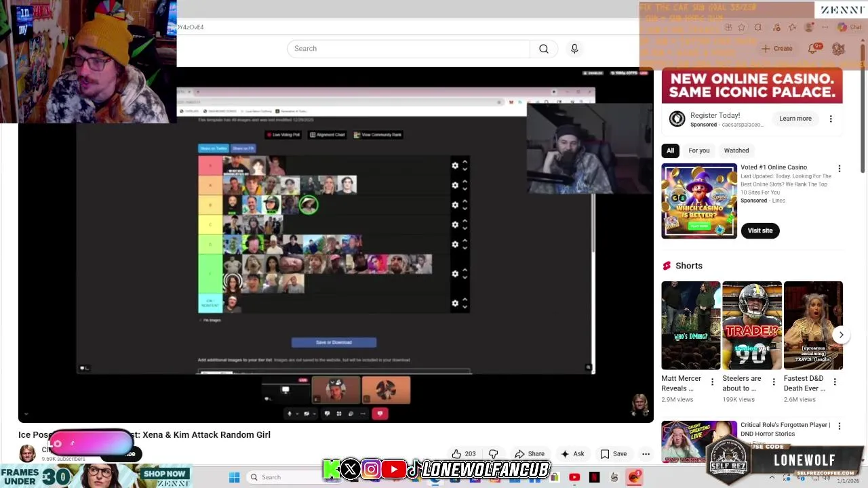Open Copilot Chat in browser toolbar

[x=849, y=27]
